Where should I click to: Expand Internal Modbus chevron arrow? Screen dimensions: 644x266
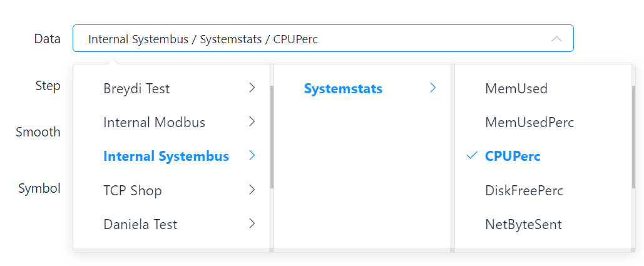pos(252,122)
